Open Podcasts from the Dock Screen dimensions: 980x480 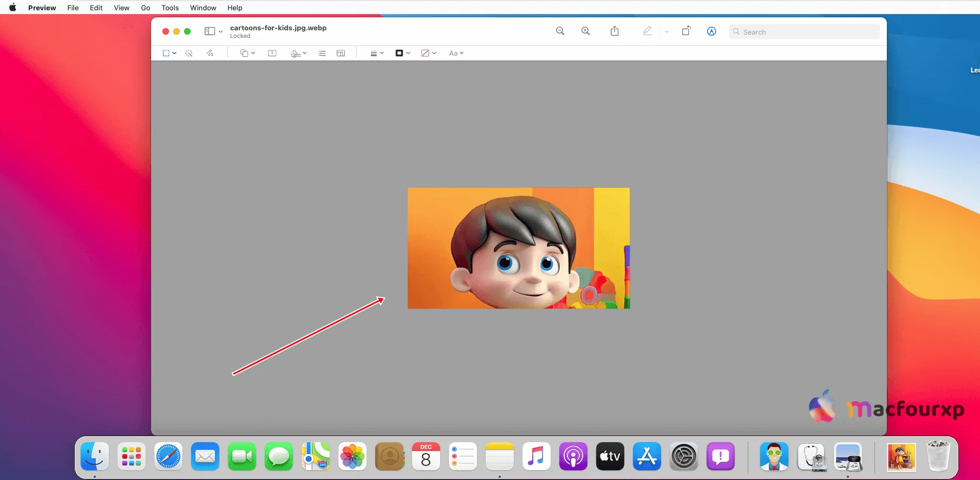pos(573,457)
